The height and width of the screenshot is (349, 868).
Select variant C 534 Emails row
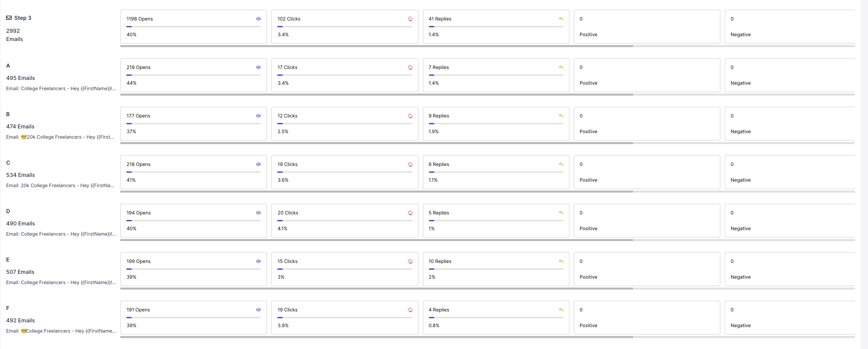pyautogui.click(x=20, y=175)
